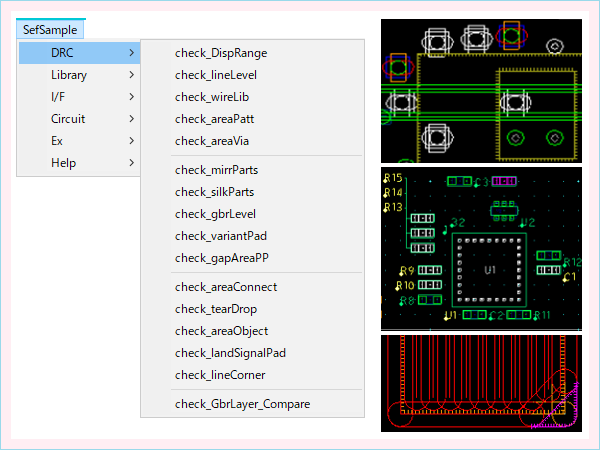Run check_DispRange command
This screenshot has height=450, width=600.
coord(220,53)
